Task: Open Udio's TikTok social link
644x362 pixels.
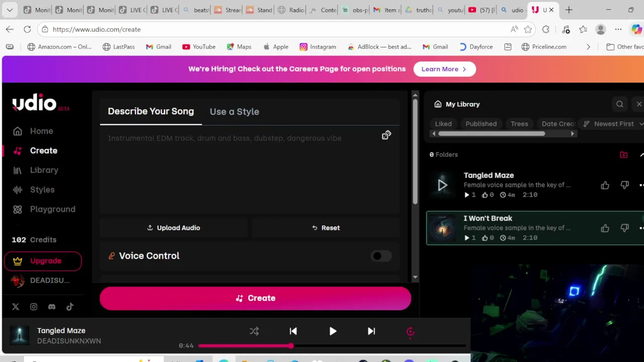Action: click(70, 307)
